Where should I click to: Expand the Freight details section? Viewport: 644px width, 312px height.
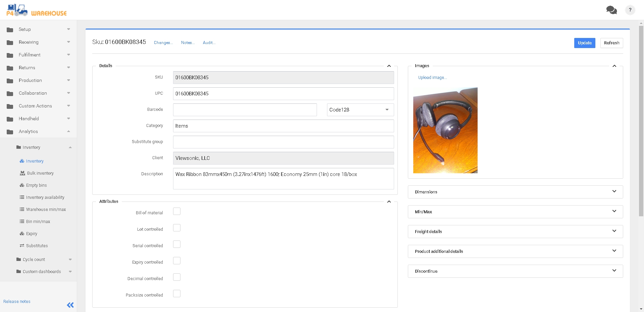(515, 232)
